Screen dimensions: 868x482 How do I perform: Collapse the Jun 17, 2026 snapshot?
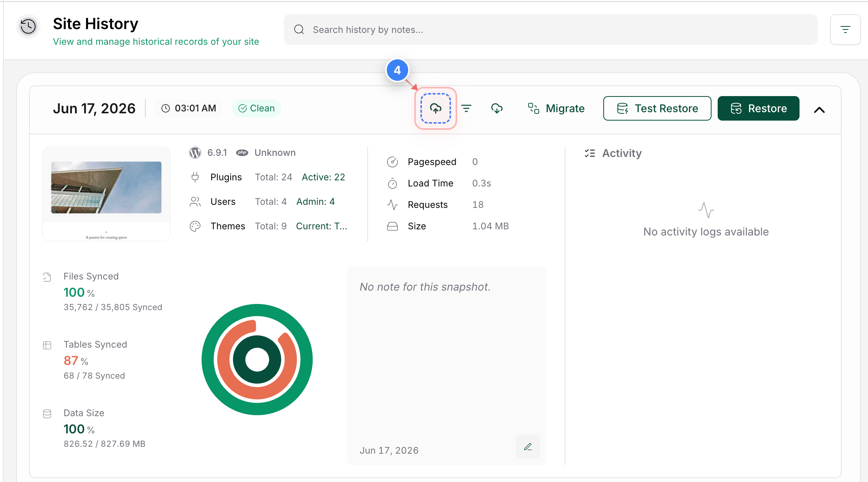pyautogui.click(x=819, y=110)
